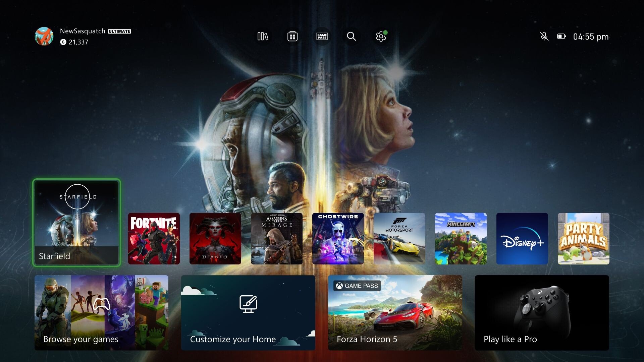Open Assassin's Creed Mirage tile
This screenshot has height=362, width=644.
[x=276, y=238]
